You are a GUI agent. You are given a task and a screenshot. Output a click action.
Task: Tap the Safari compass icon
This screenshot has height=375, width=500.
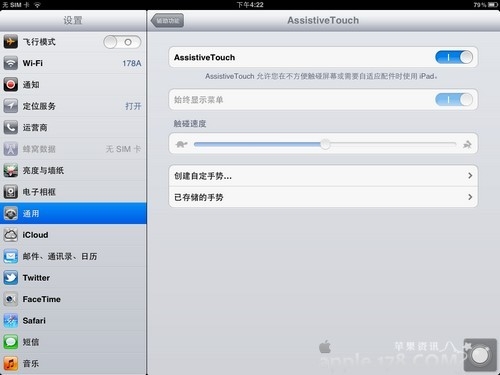11,321
